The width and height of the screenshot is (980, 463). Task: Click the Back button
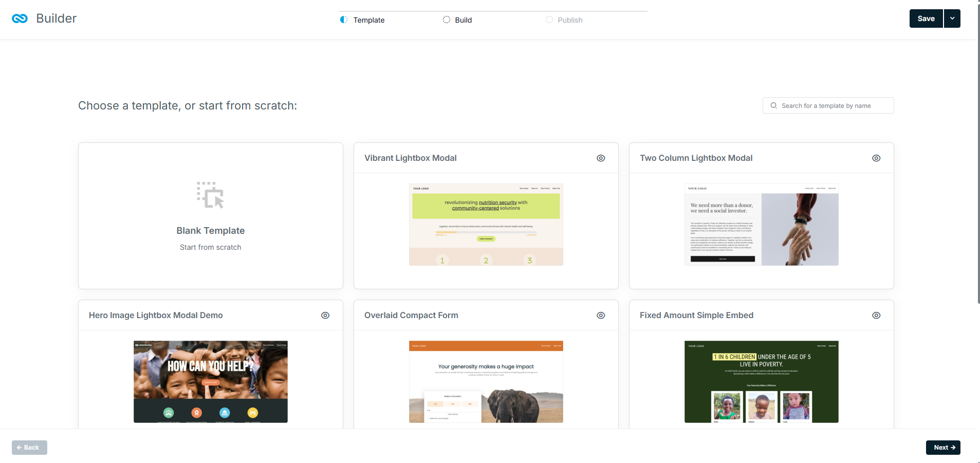tap(29, 448)
